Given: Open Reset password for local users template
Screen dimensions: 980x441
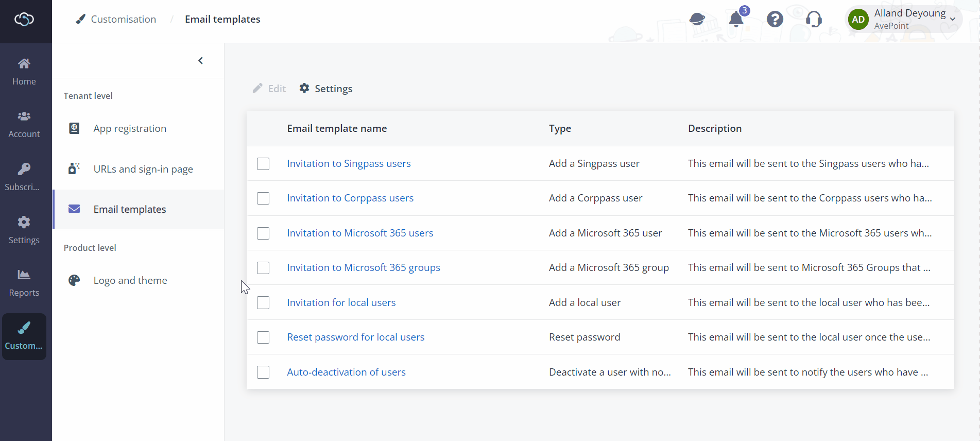Looking at the screenshot, I should pos(356,337).
